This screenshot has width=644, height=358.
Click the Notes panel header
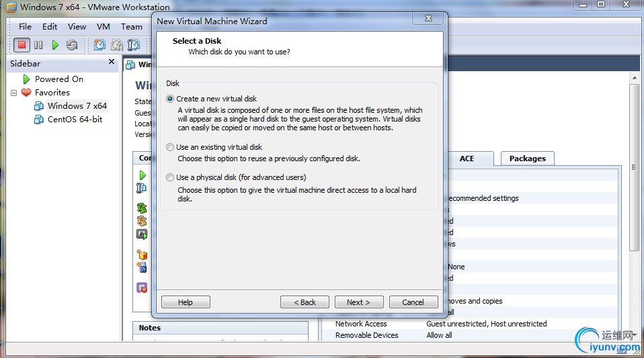[x=220, y=328]
